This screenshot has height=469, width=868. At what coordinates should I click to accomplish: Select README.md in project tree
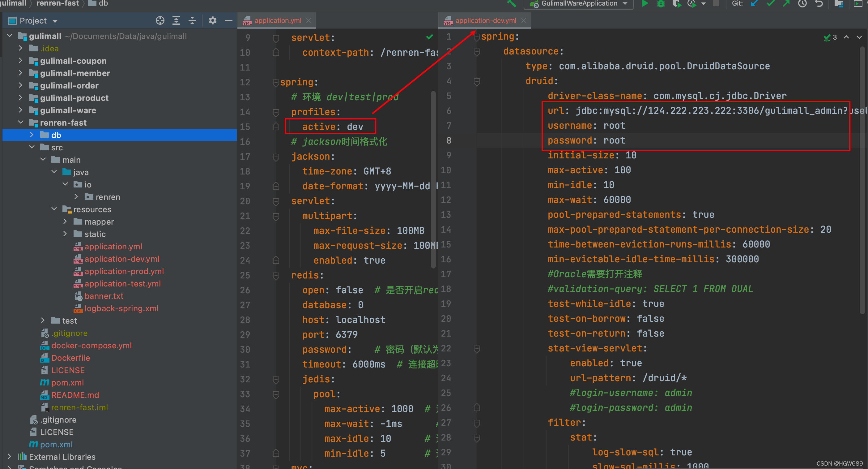point(75,395)
